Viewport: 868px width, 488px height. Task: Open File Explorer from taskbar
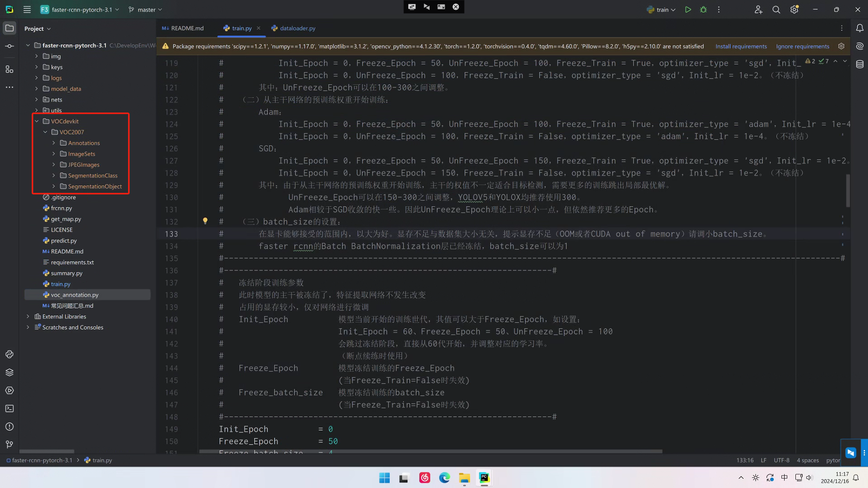coord(464,478)
